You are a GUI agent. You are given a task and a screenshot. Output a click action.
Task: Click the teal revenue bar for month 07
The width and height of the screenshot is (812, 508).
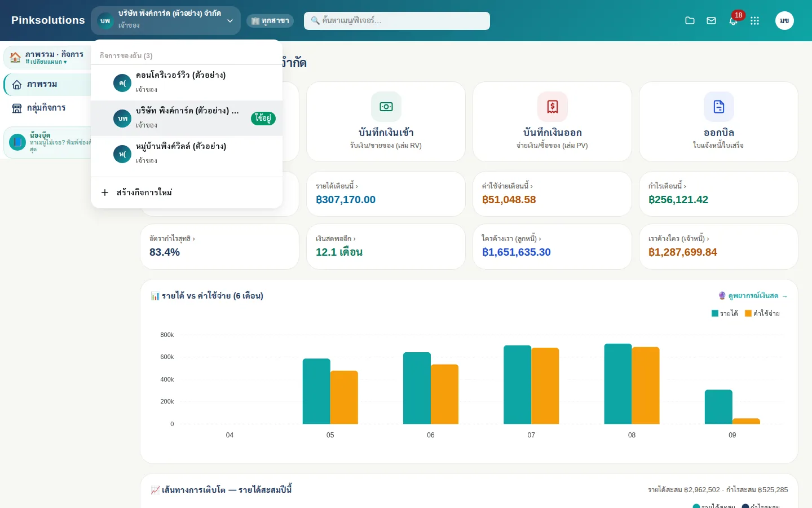pos(518,384)
